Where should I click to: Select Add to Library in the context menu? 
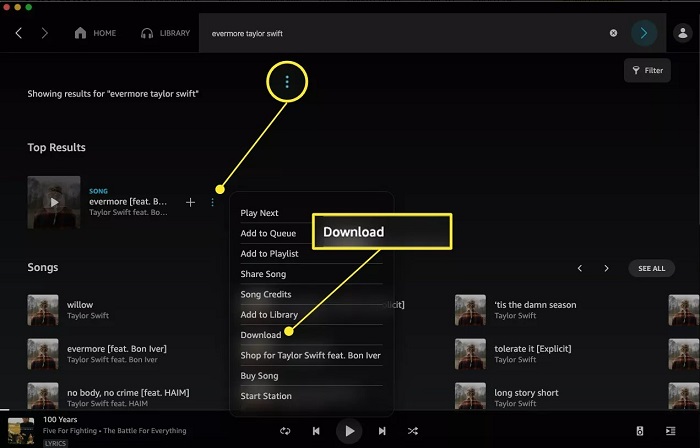pyautogui.click(x=269, y=315)
